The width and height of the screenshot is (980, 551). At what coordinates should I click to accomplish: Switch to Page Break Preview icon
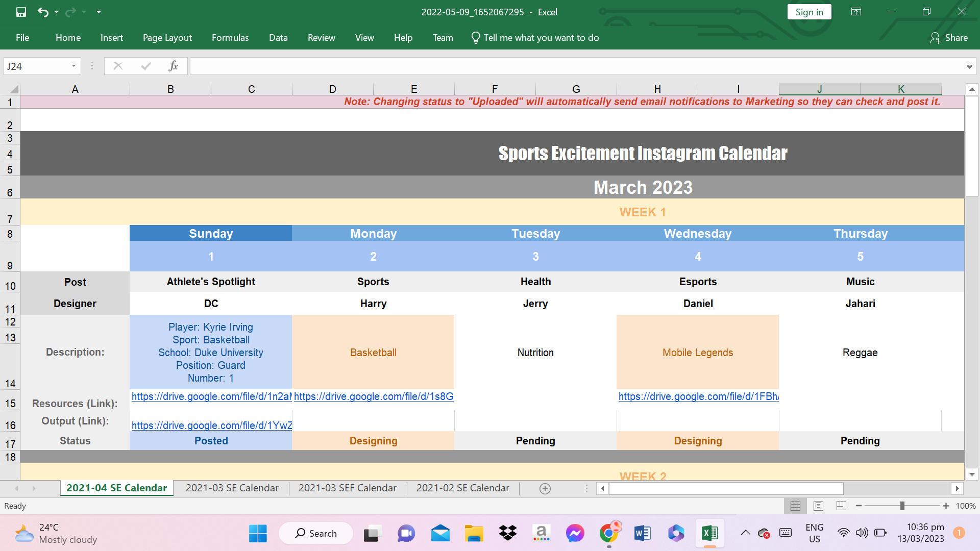click(x=842, y=506)
